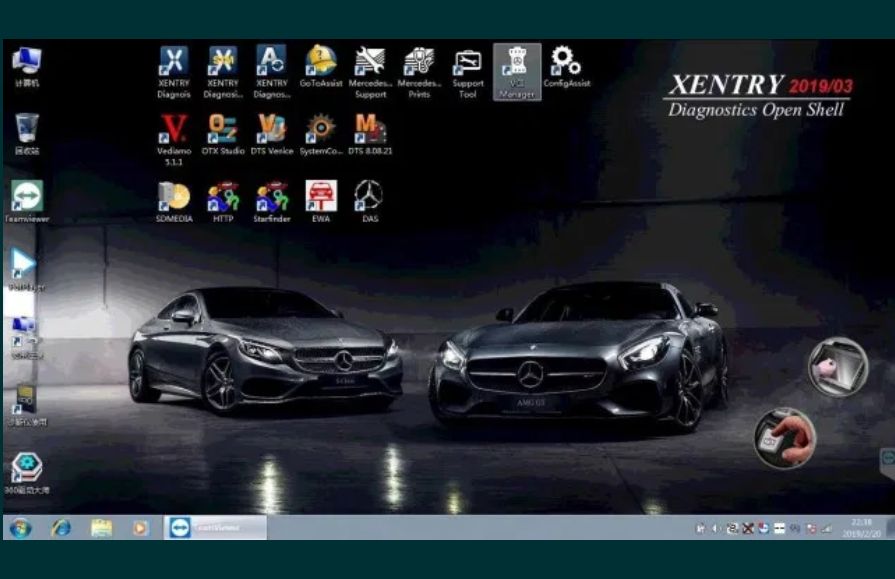Open the Windows Start menu orb
The image size is (895, 579).
pos(21,528)
